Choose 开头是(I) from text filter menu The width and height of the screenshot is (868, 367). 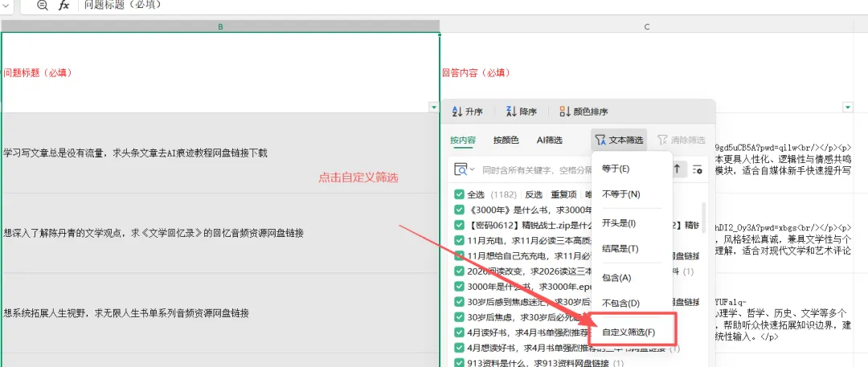[x=632, y=223]
